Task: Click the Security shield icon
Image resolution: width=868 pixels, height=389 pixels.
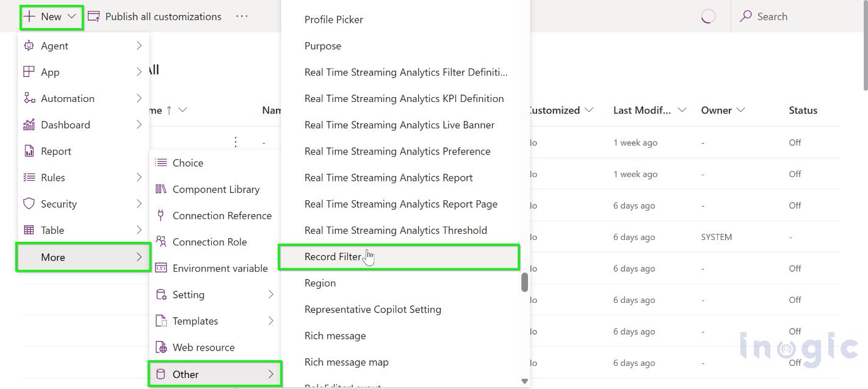Action: click(x=29, y=203)
